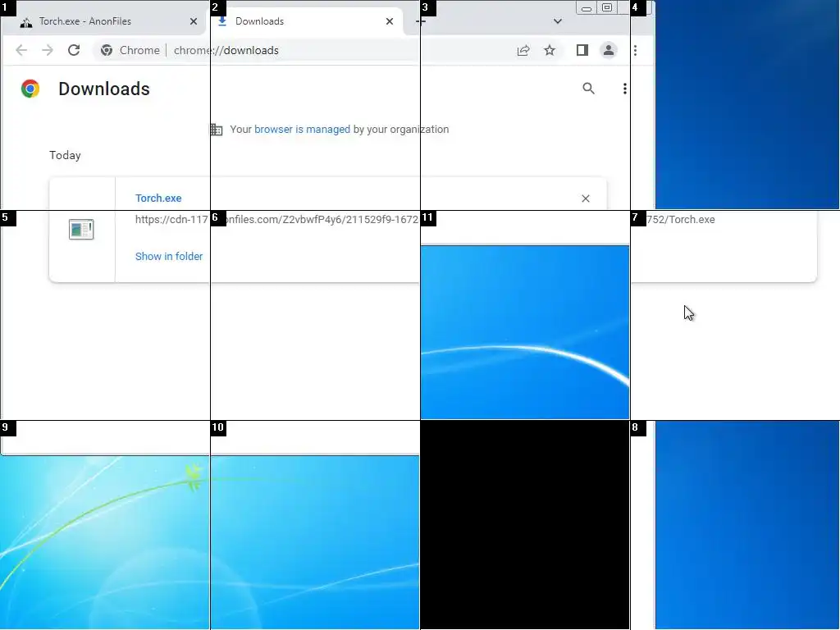
Task: Open the Torch.exe file link
Action: pos(158,199)
